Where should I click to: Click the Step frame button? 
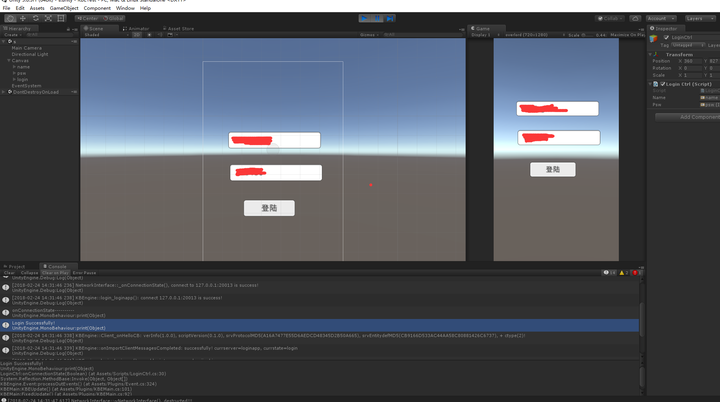click(390, 18)
